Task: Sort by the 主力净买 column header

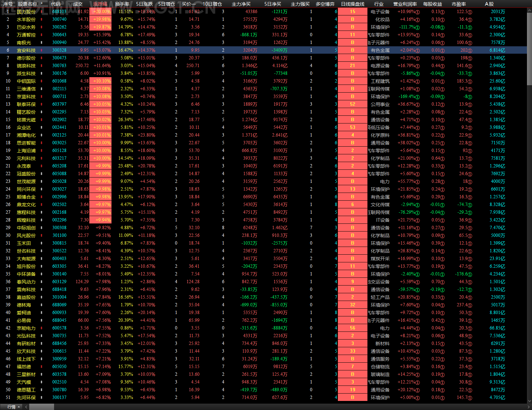Action: tap(241, 4)
